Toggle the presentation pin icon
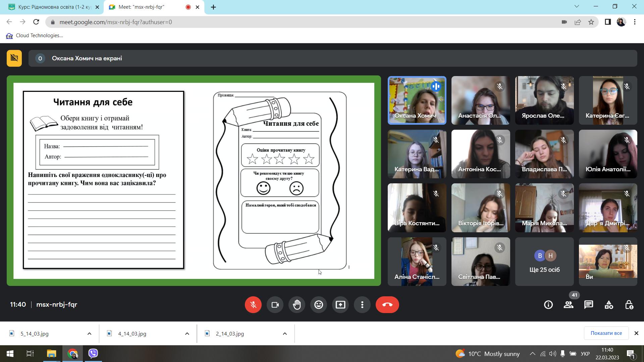644x362 pixels. (14, 58)
